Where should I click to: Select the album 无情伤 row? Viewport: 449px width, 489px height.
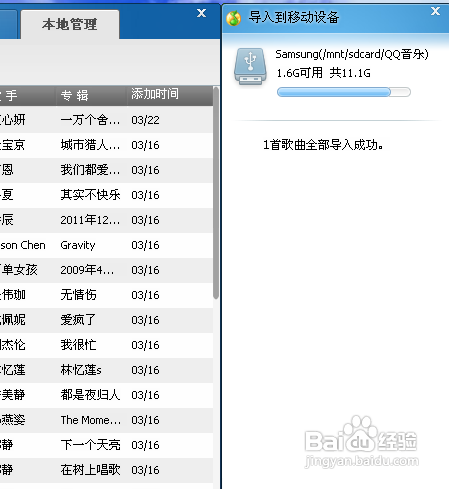106,295
